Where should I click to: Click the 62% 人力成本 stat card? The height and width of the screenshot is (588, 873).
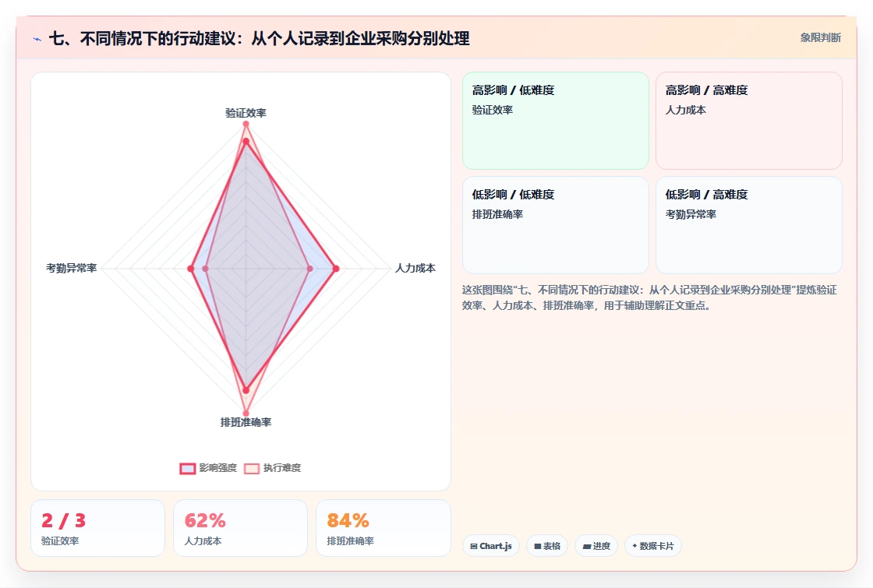241,528
